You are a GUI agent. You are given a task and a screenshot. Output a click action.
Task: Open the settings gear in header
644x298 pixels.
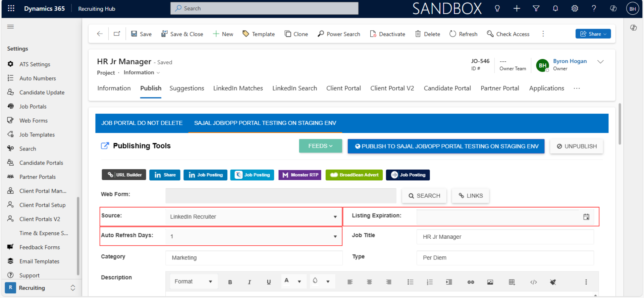point(575,8)
